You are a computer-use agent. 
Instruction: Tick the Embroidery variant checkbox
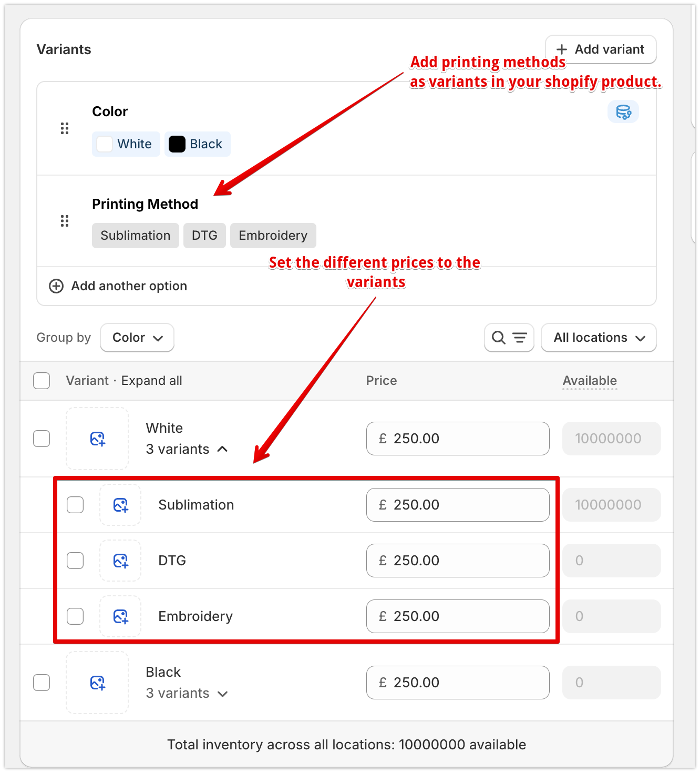tap(75, 616)
